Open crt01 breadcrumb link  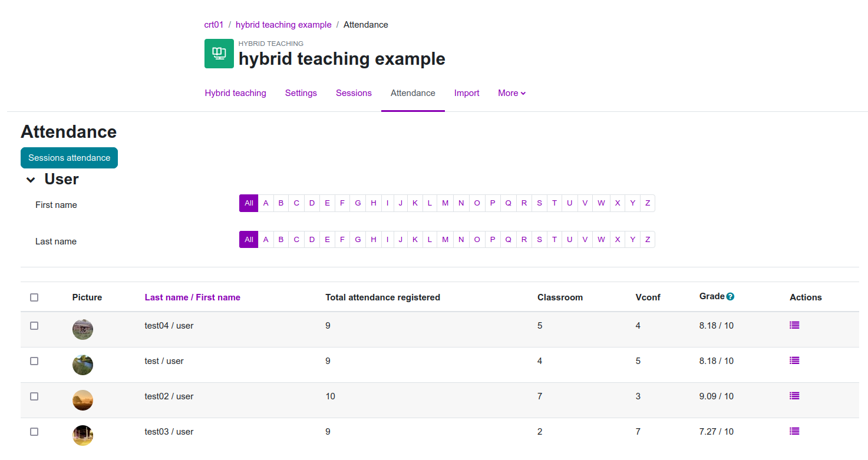[x=214, y=25]
